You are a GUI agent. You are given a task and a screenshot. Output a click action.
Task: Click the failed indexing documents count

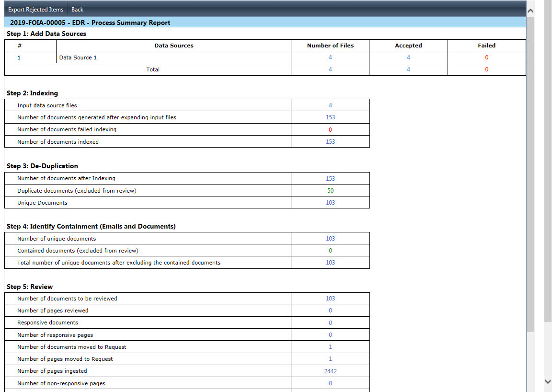point(330,130)
